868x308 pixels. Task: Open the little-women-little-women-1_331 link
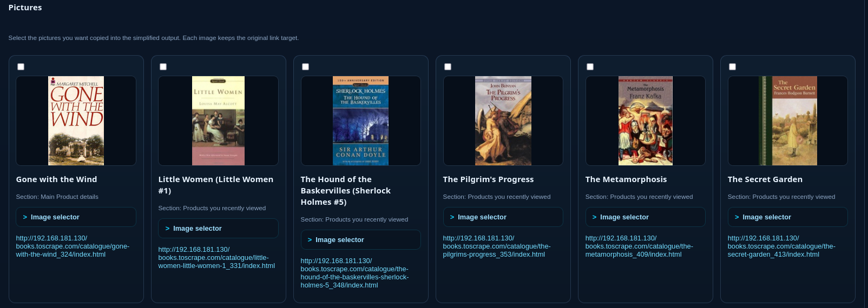pyautogui.click(x=216, y=258)
